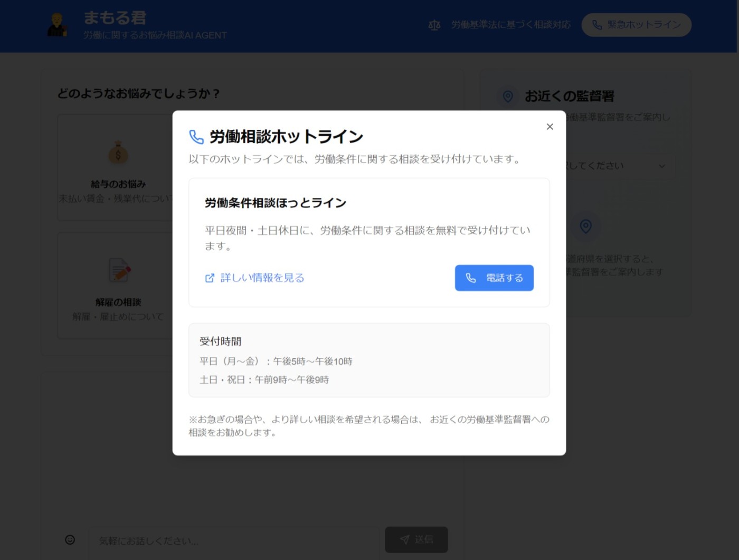Click the まもる君 avatar logo
The height and width of the screenshot is (560, 739).
57,25
